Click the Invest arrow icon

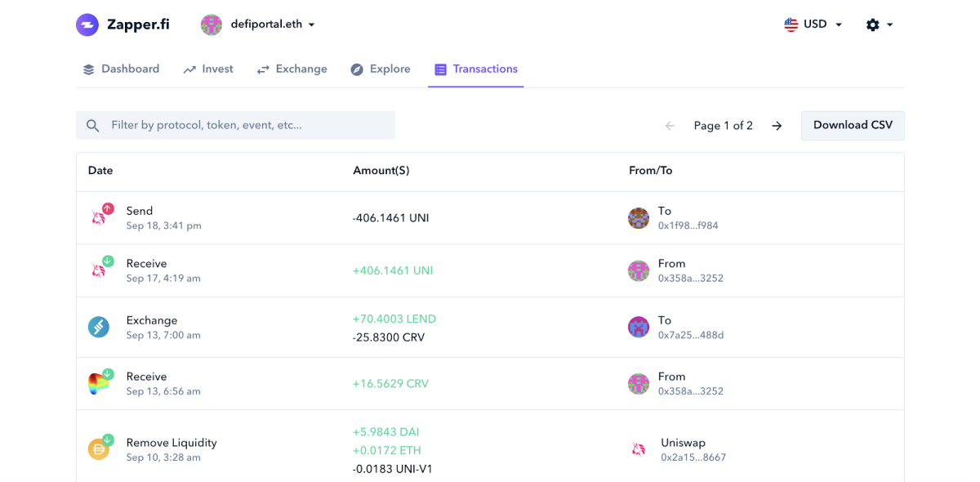point(189,69)
